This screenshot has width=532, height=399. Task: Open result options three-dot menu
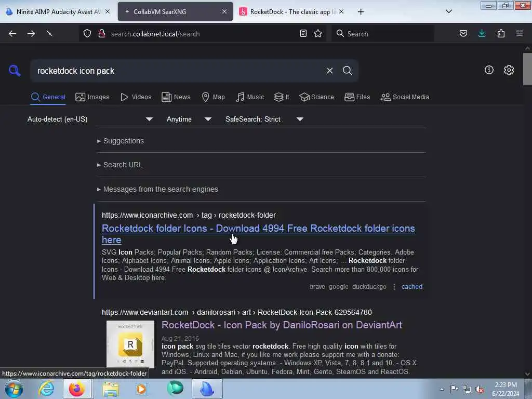394,287
